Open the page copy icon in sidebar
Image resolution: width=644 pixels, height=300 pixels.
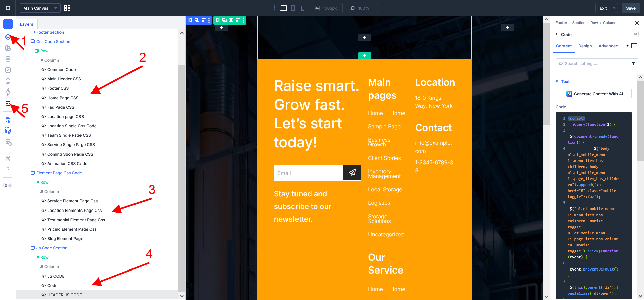tap(8, 81)
